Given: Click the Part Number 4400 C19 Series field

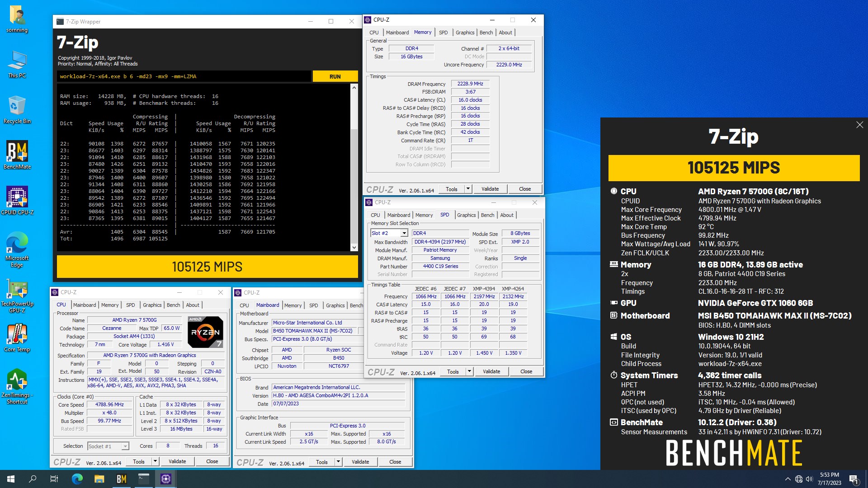Looking at the screenshot, I should 440,267.
